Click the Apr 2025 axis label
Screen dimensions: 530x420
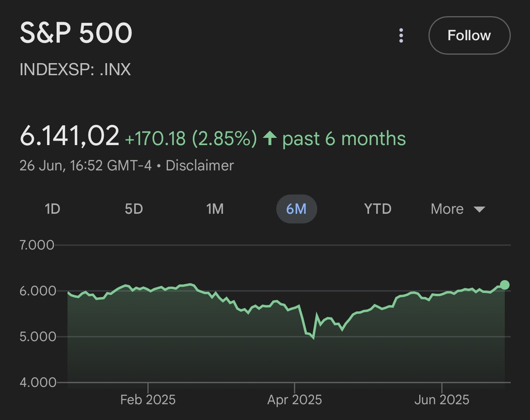click(295, 400)
